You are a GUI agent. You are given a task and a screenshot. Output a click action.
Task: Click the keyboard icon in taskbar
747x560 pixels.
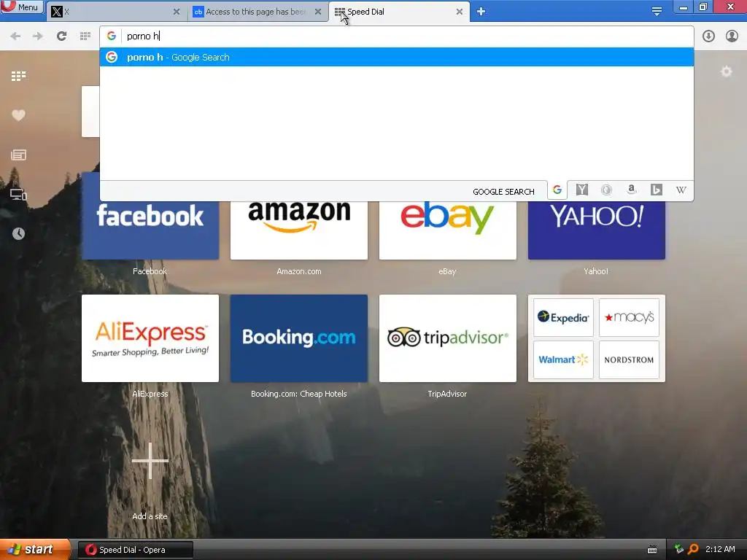pyautogui.click(x=652, y=550)
